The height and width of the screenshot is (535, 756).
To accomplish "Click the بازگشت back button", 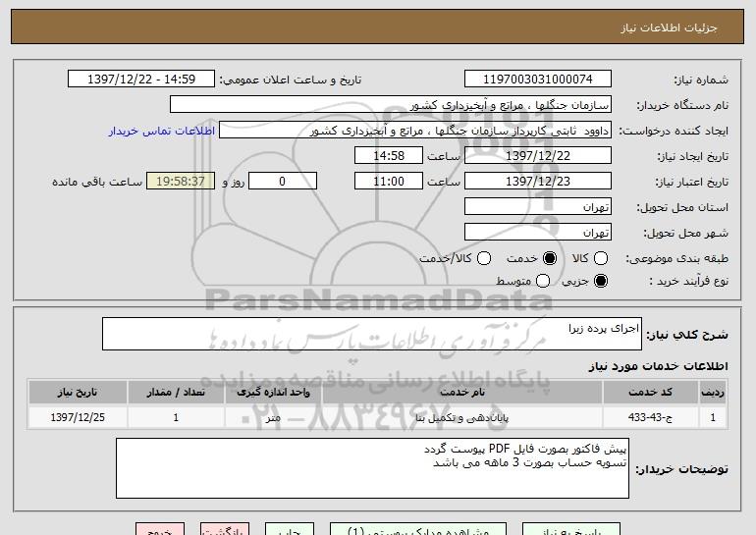I will click(x=225, y=529).
